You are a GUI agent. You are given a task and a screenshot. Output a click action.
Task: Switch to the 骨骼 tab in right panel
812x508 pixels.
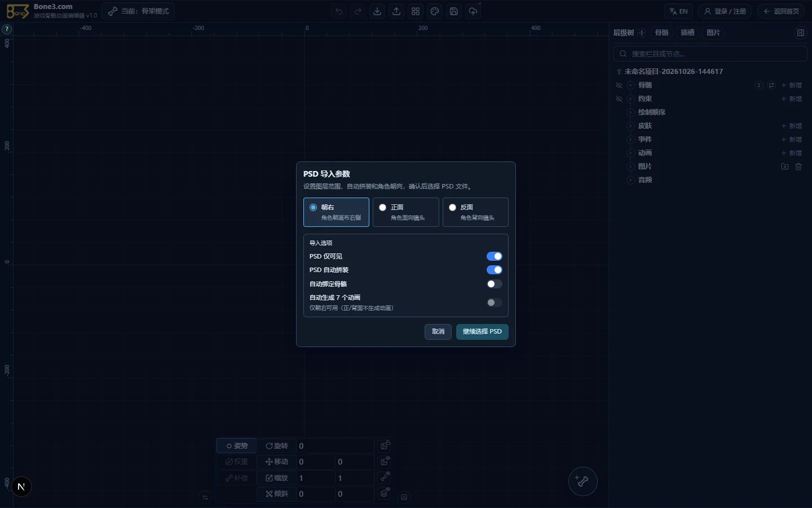point(661,33)
